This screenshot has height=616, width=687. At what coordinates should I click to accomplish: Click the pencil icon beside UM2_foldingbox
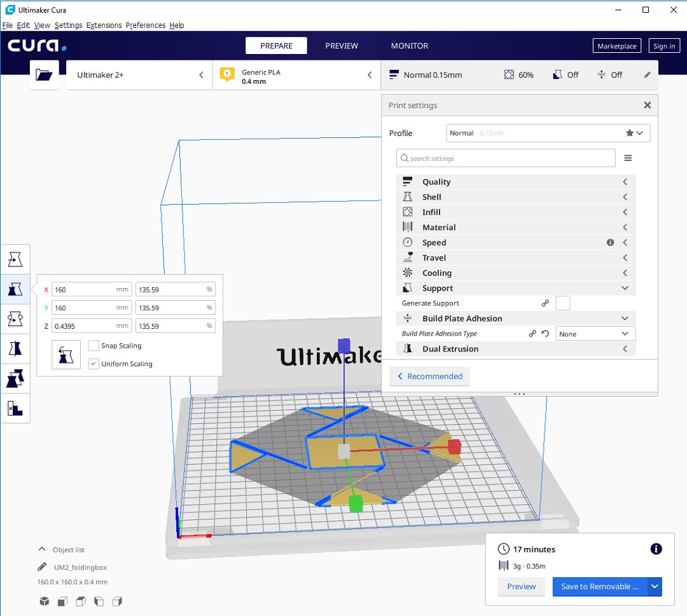coord(42,567)
